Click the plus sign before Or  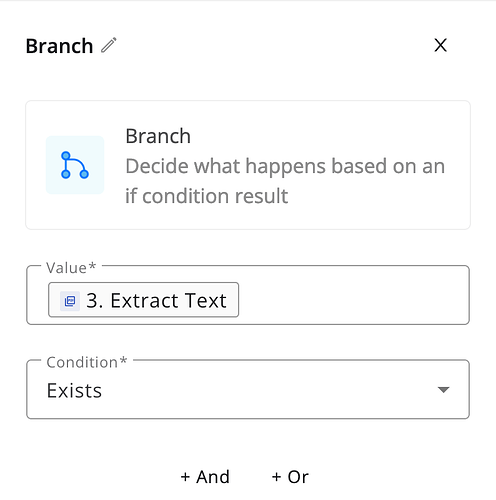coord(276,477)
